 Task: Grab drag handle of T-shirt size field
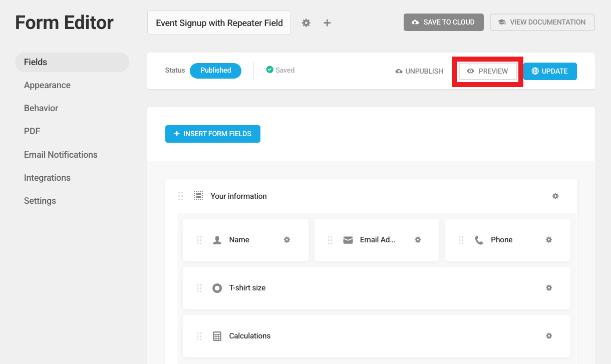pos(199,288)
